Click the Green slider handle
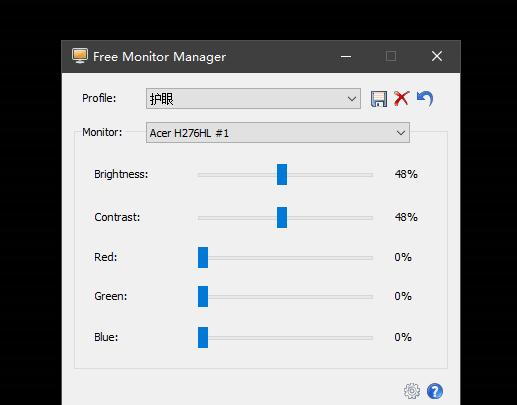Screen dimensions: 517x405 point(203,296)
